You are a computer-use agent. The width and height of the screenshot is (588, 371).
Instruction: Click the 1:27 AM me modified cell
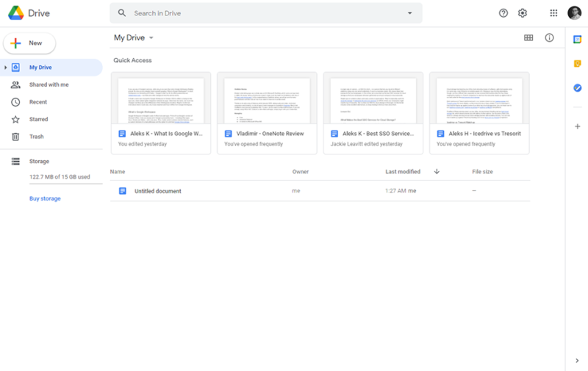pyautogui.click(x=401, y=191)
